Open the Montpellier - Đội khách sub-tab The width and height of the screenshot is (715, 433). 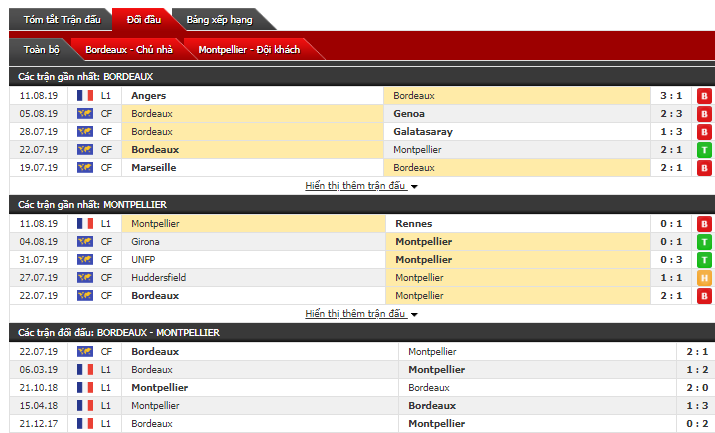tap(249, 49)
